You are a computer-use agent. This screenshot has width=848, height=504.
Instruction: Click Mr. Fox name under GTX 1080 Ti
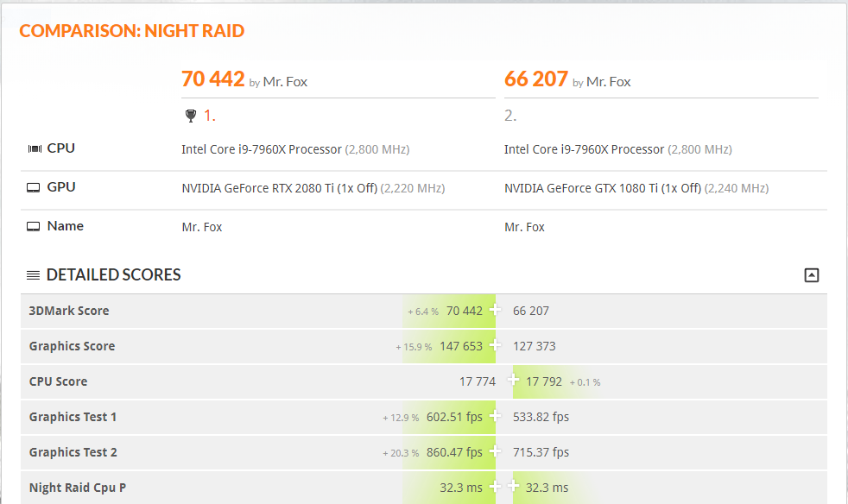[x=524, y=227]
